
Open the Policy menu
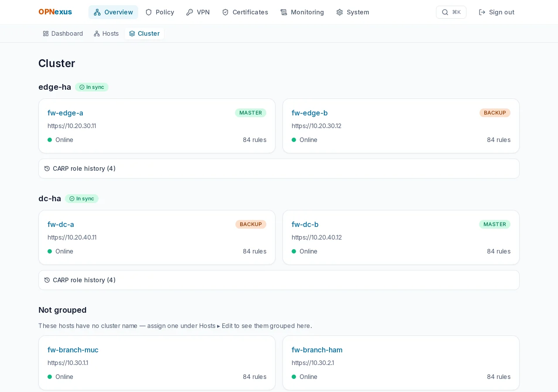(160, 12)
